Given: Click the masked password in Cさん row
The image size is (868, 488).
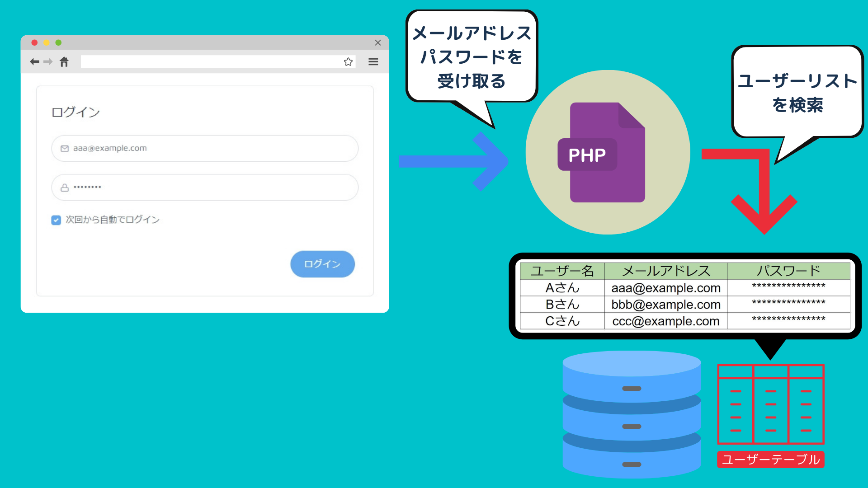Looking at the screenshot, I should click(788, 320).
